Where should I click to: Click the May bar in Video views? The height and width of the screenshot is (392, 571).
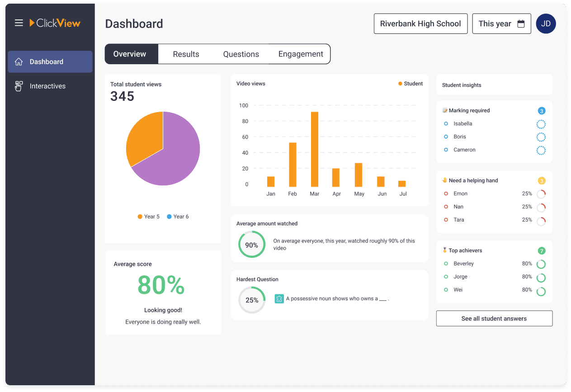coord(359,175)
